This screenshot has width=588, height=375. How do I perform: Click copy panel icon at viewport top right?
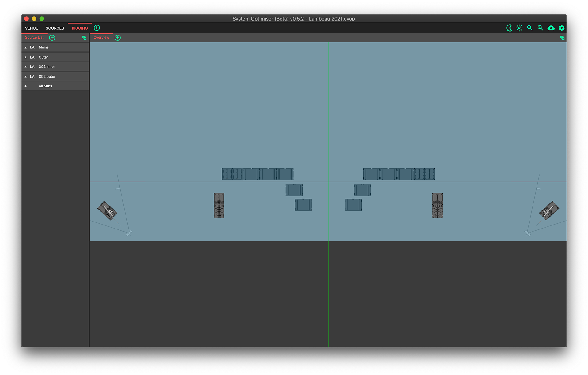(562, 38)
